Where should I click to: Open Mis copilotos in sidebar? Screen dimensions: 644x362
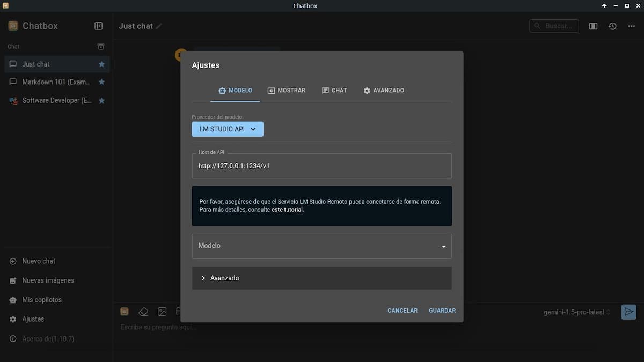pyautogui.click(x=56, y=300)
